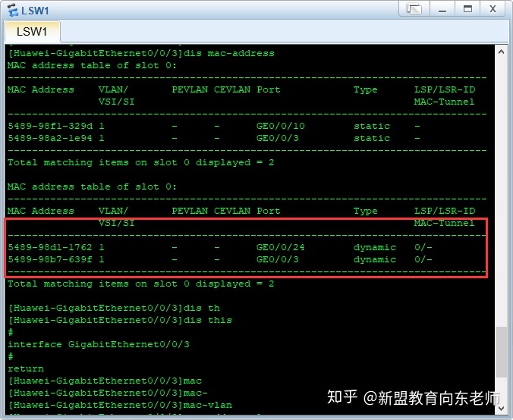513x420 pixels.
Task: Click the 'dis mac-address' command line
Action: point(141,53)
